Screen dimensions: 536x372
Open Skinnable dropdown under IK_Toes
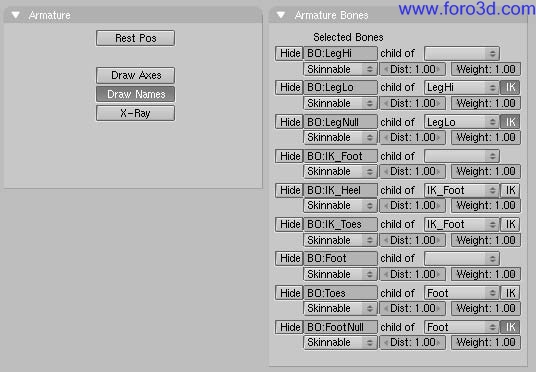[x=340, y=240]
